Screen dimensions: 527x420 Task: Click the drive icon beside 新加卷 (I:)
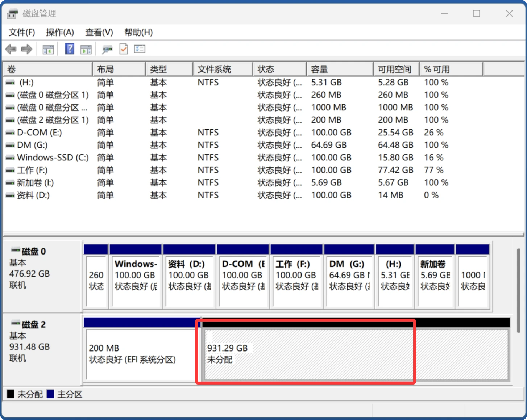pyautogui.click(x=10, y=183)
